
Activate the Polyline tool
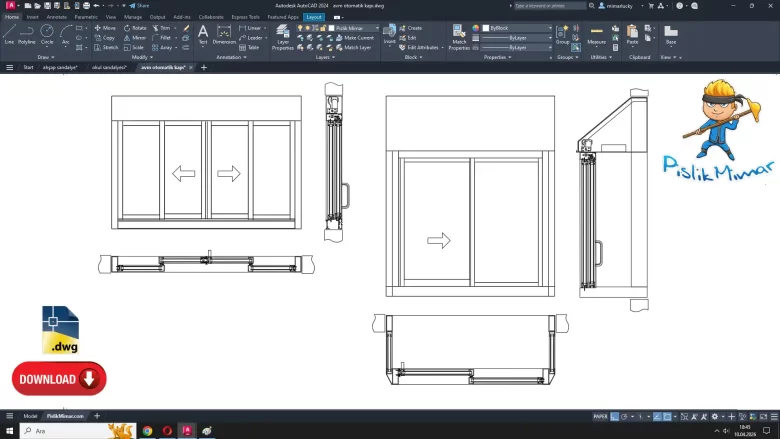click(27, 33)
